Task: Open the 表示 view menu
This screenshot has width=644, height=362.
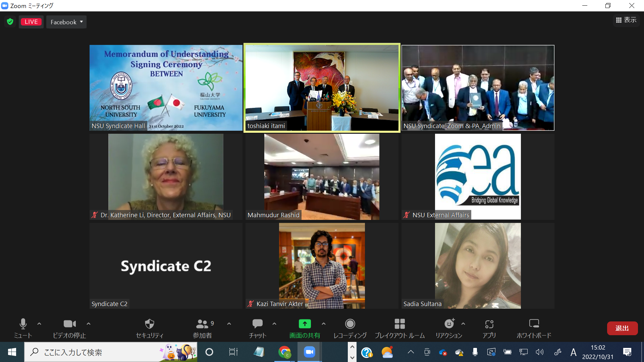Action: [x=626, y=20]
